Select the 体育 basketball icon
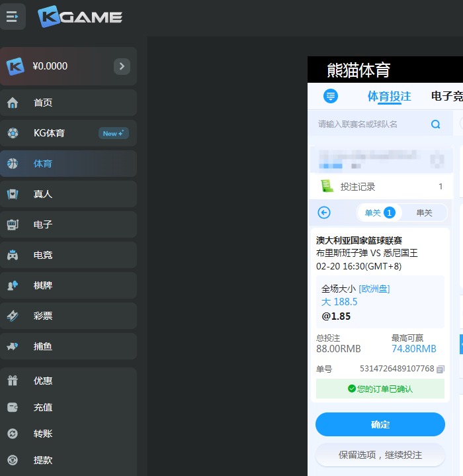Image resolution: width=463 pixels, height=476 pixels. 13,164
